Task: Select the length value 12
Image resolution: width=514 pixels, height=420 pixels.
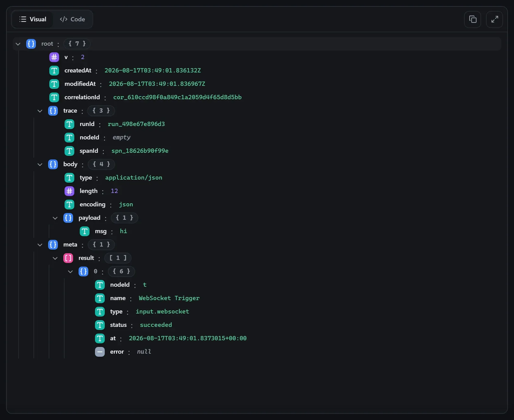Action: (x=114, y=191)
